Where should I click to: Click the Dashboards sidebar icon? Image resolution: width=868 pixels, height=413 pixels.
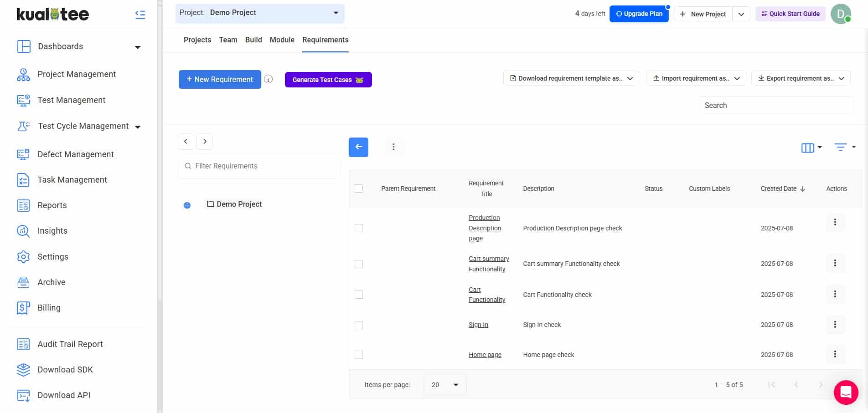(x=24, y=46)
